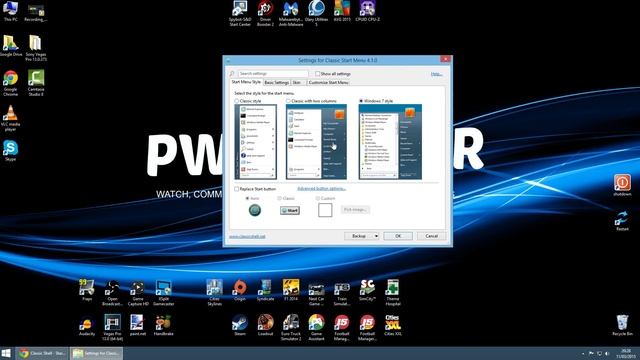Check the Replace Start button checkbox
Viewport: 640px width, 360px height.
(236, 189)
